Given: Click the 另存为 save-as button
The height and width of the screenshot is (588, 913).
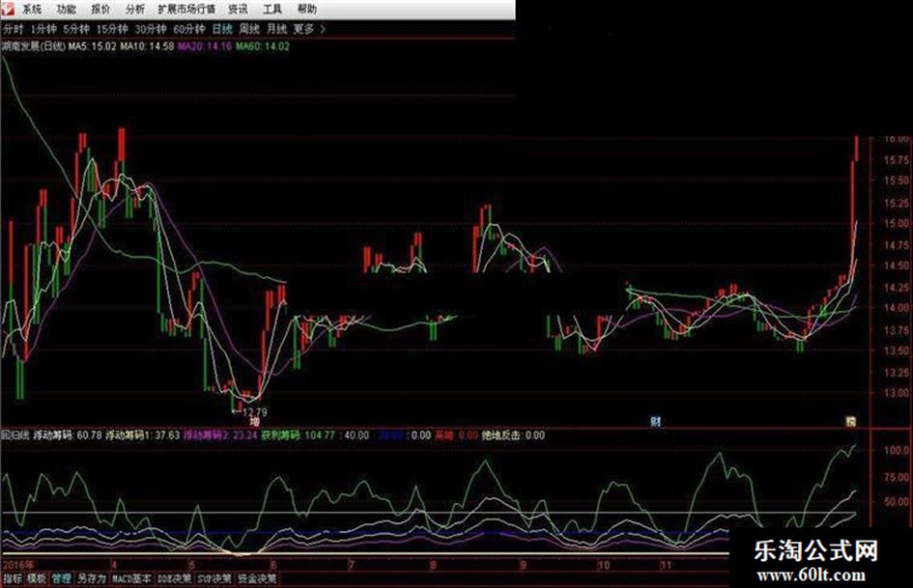Looking at the screenshot, I should click(x=92, y=578).
